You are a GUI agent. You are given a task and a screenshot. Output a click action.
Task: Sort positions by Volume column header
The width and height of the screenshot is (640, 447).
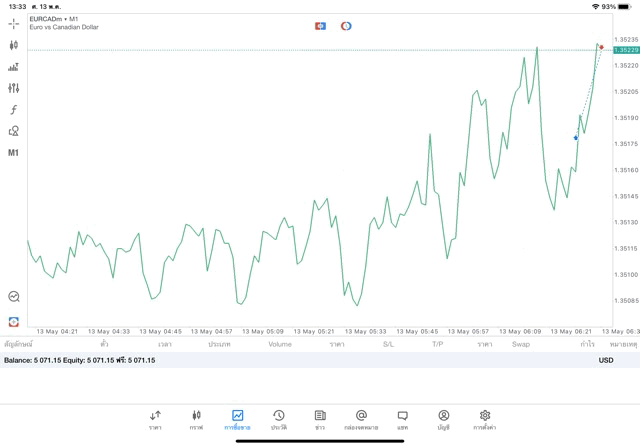coord(280,344)
